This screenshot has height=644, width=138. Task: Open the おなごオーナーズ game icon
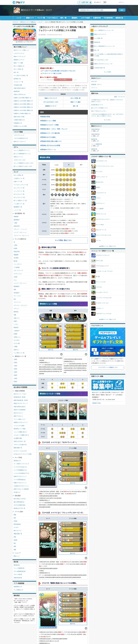click(x=93, y=230)
